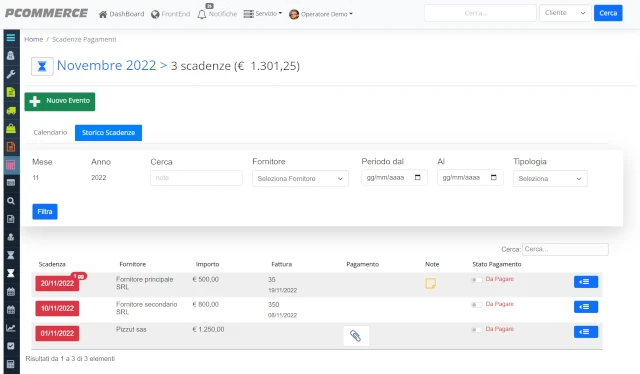Click the Anno value 2022
The image size is (640, 374).
point(98,178)
